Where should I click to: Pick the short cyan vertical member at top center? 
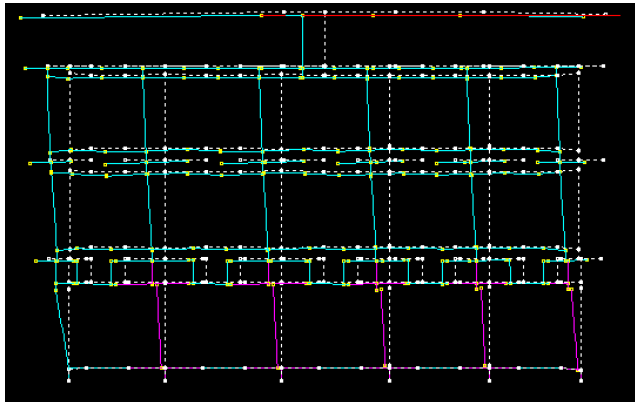pyautogui.click(x=302, y=40)
